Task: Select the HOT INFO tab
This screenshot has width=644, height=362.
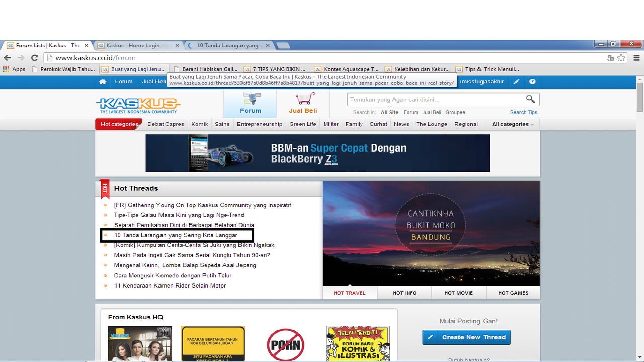Action: pyautogui.click(x=405, y=293)
